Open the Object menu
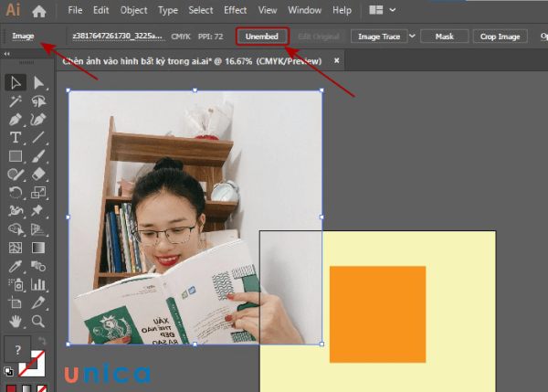Viewport: 548px width, 392px height. 133,11
